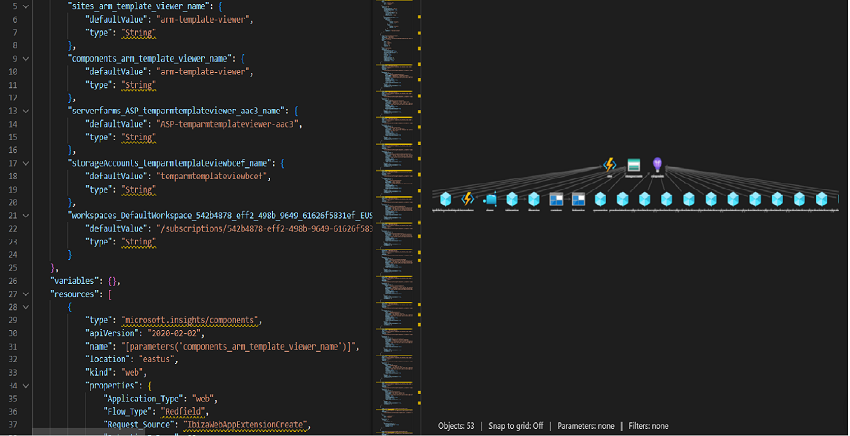Screen dimensions: 850x436
Task: Click "microsoft.insights/components" type value
Action: (192, 320)
